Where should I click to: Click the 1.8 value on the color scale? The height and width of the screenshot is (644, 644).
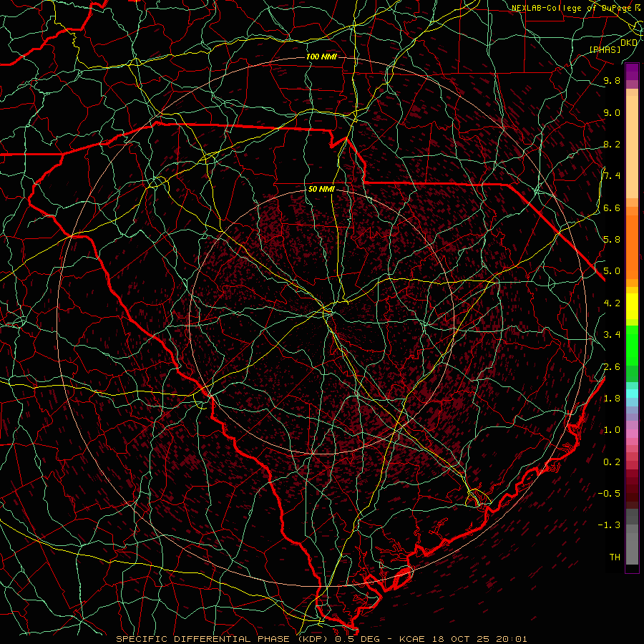[x=612, y=398]
